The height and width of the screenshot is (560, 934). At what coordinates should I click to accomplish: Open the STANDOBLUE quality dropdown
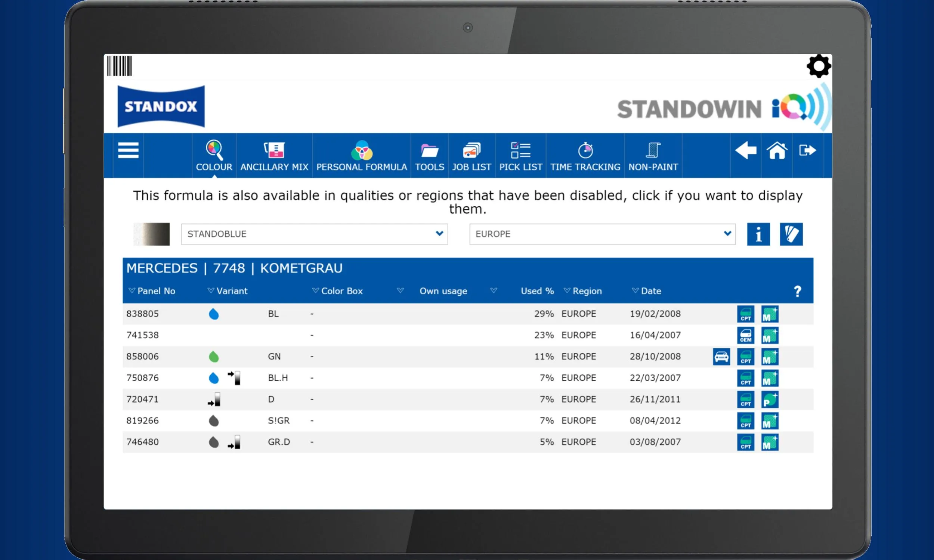315,234
